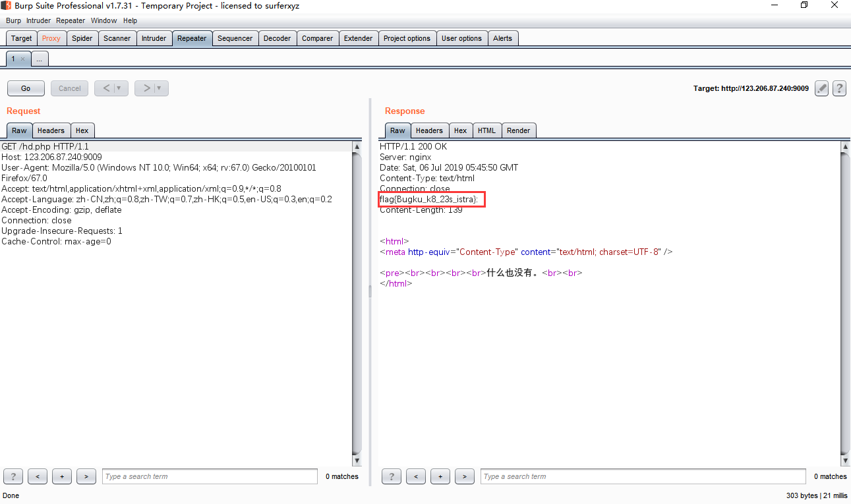
Task: Go to previous match in request search
Action: click(38, 476)
